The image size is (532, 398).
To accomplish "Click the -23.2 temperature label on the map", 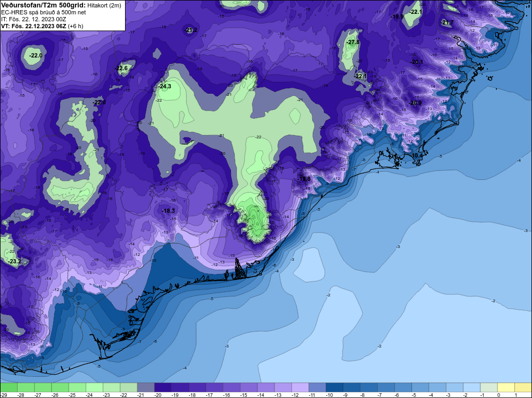I will [x=14, y=262].
